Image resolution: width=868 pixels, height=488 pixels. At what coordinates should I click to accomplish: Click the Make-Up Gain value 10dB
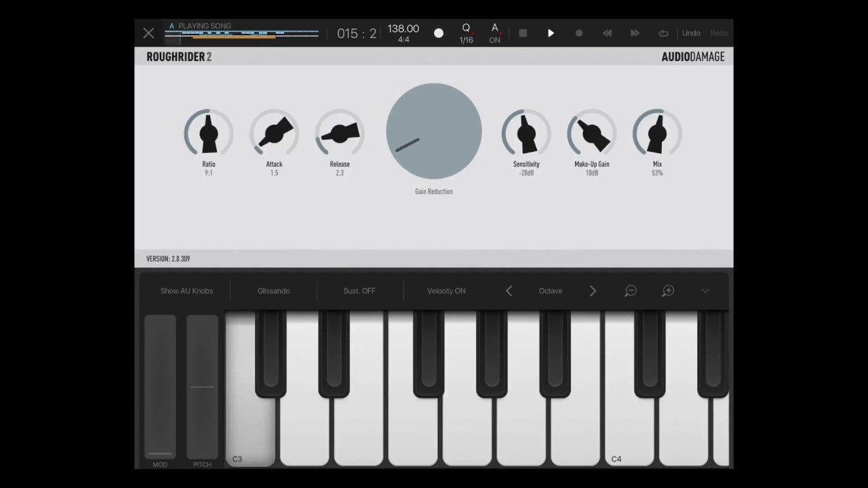(592, 173)
